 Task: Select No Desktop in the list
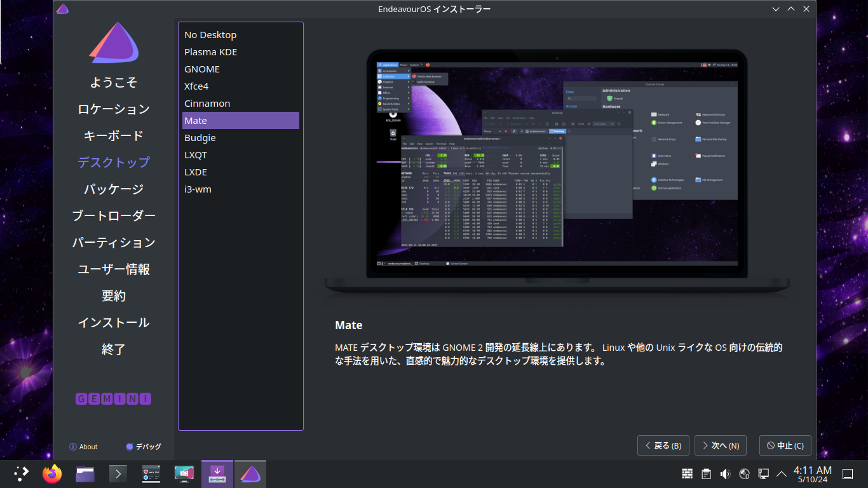[x=241, y=35]
